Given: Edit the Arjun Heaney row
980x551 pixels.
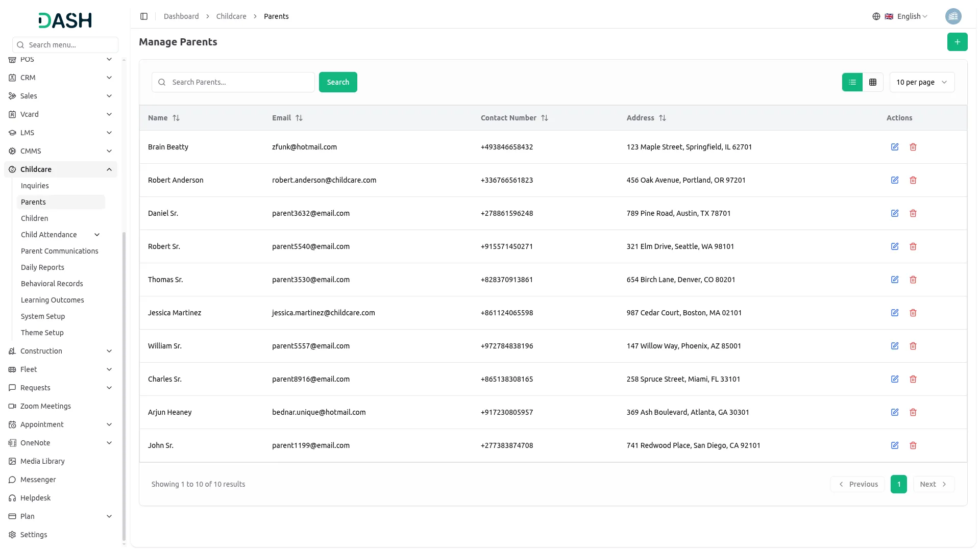Looking at the screenshot, I should tap(894, 412).
